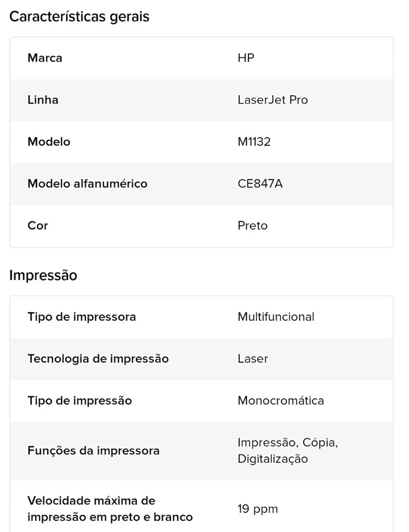Select the Modelo row label

[x=49, y=142]
